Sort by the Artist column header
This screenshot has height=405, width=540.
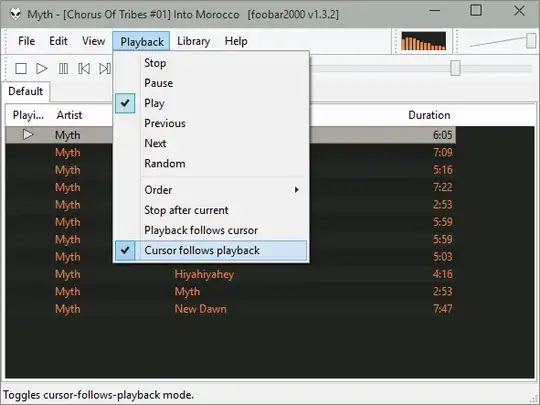pos(69,115)
